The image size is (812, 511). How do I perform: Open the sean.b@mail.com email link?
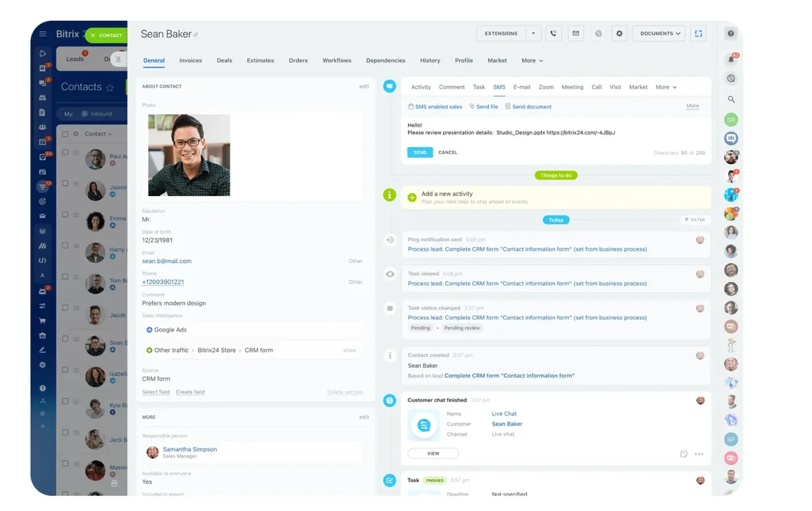point(167,261)
